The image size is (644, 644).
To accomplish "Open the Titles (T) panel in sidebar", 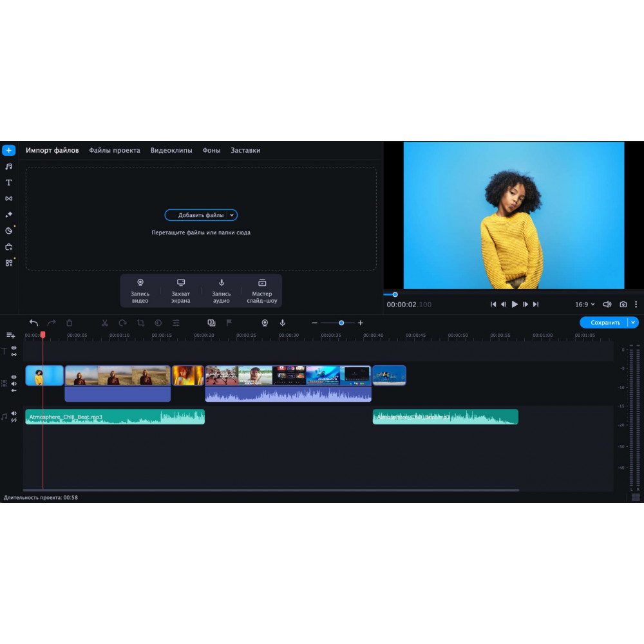I will (x=8, y=183).
